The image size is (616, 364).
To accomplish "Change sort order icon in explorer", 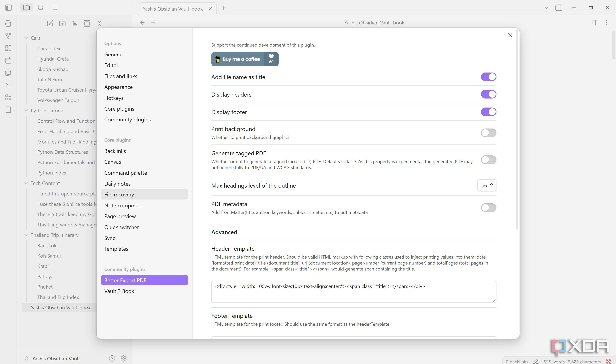I will click(x=75, y=23).
